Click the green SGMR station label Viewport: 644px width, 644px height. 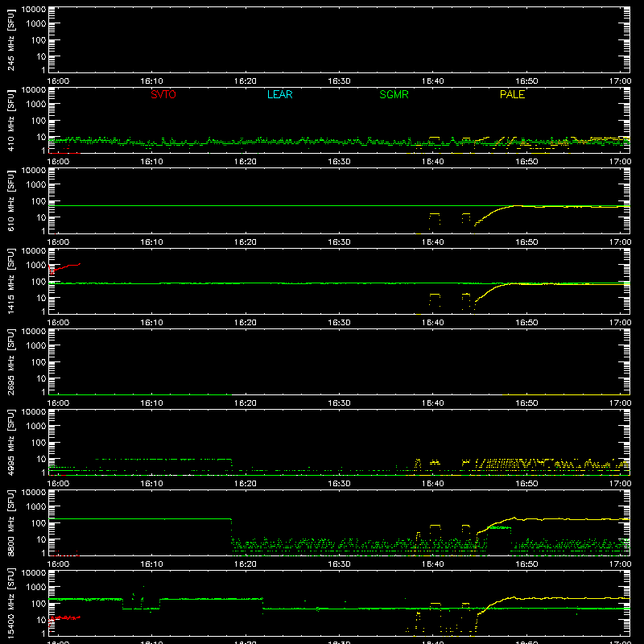394,94
